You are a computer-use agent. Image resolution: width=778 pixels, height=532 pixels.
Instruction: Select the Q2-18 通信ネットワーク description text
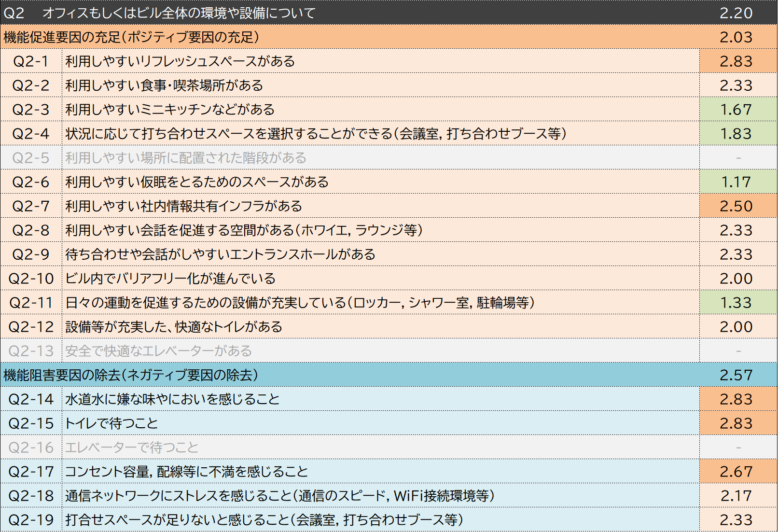pyautogui.click(x=279, y=496)
